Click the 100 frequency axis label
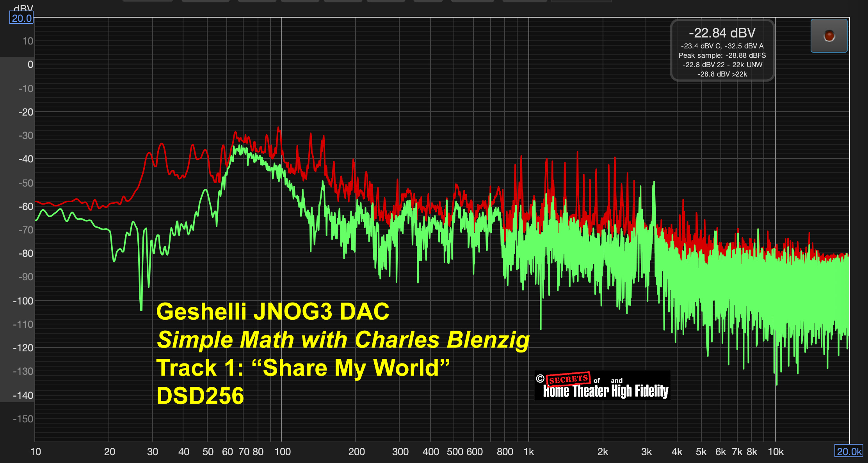Screen dimensions: 868x463 (x=283, y=452)
